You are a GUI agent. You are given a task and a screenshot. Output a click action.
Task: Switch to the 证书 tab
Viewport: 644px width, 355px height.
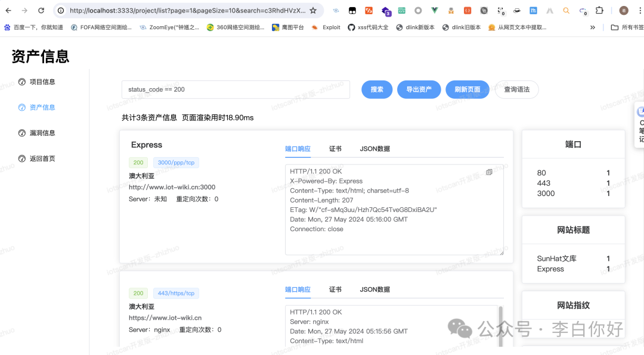(x=335, y=148)
